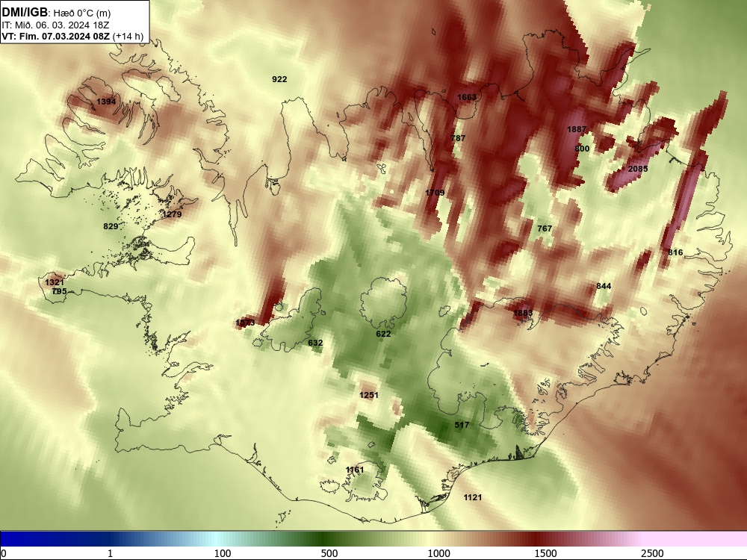The image size is (747, 560).
Task: Click the 517 value label in the green area
Action: (x=461, y=426)
